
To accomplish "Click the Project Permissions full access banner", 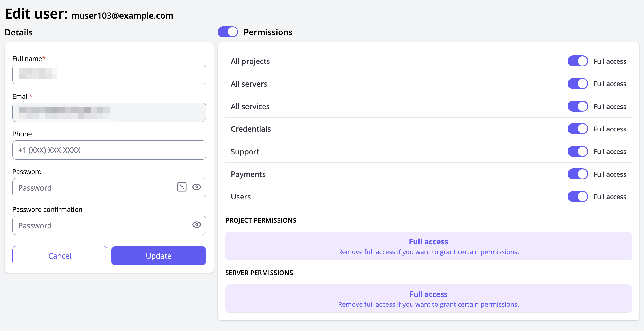I will (x=428, y=246).
